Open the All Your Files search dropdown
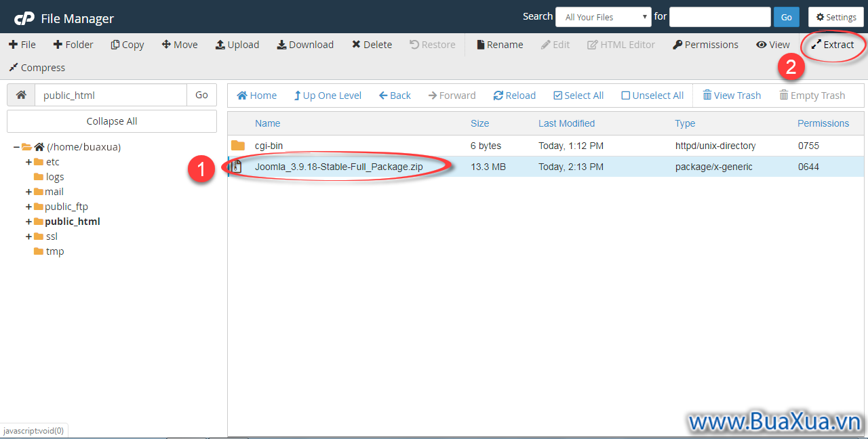 [x=604, y=17]
